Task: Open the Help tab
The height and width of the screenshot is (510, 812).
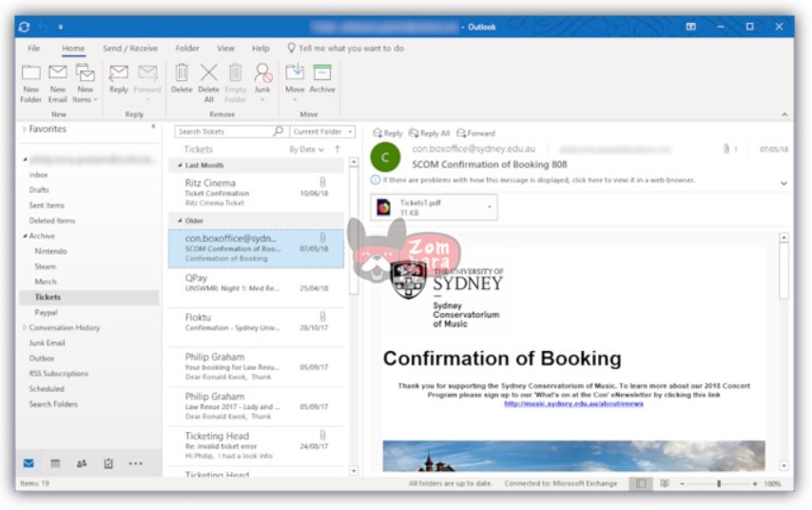Action: (x=261, y=48)
